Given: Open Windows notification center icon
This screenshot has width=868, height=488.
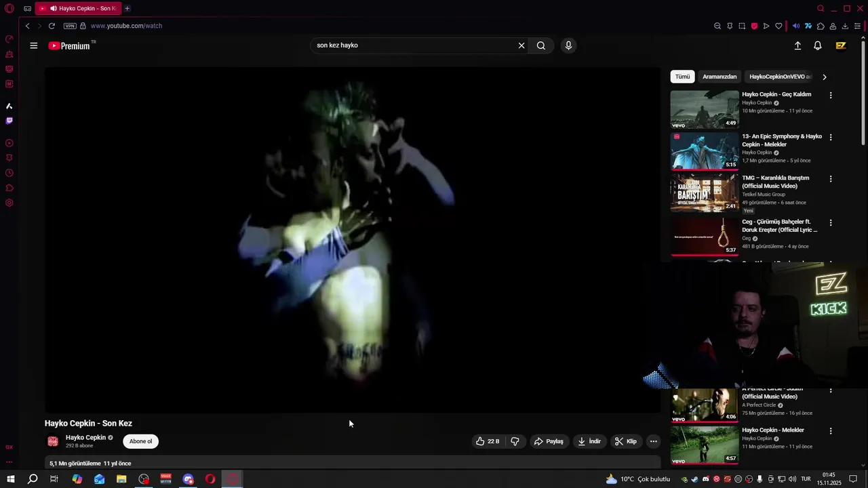Looking at the screenshot, I should coord(854,479).
